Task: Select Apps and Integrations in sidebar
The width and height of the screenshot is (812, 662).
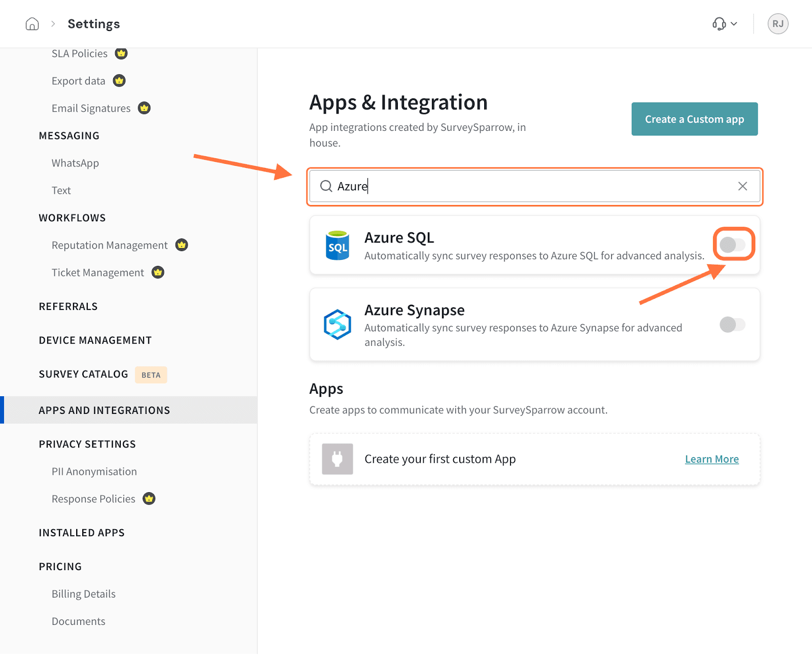Action: tap(105, 410)
